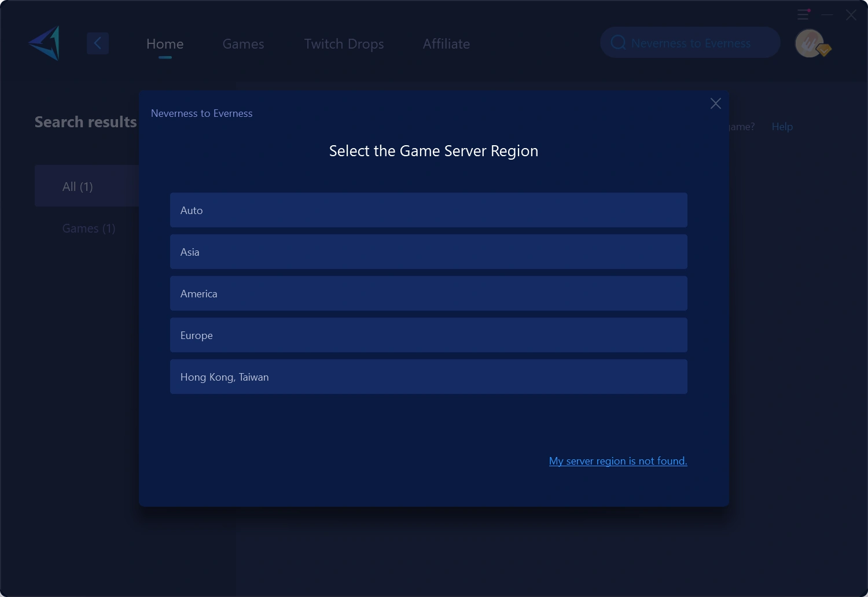This screenshot has height=597, width=868.
Task: Choose the Asia server region
Action: [x=428, y=252]
